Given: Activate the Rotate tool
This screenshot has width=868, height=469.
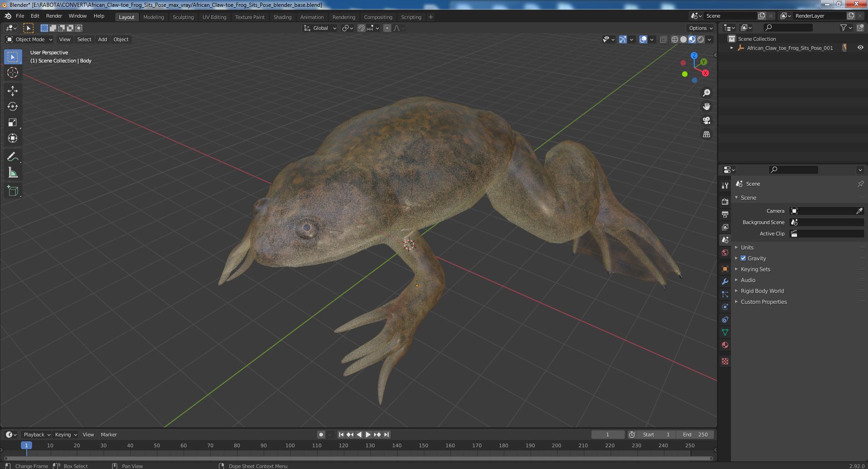Looking at the screenshot, I should tap(13, 106).
